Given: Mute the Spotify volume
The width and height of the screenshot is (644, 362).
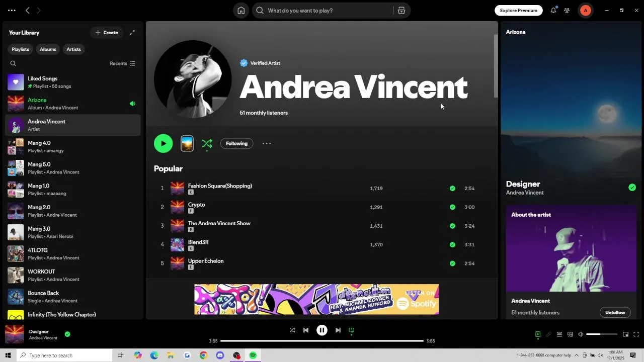Looking at the screenshot, I should 581,334.
